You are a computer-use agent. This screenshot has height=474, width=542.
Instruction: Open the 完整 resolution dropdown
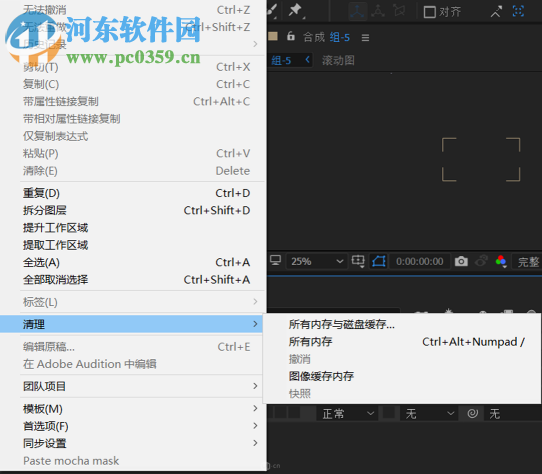pos(527,262)
